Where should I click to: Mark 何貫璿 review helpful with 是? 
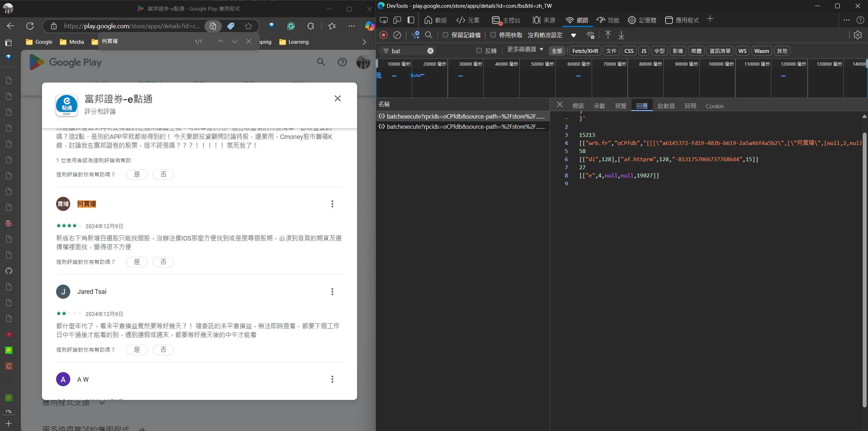[x=137, y=262]
